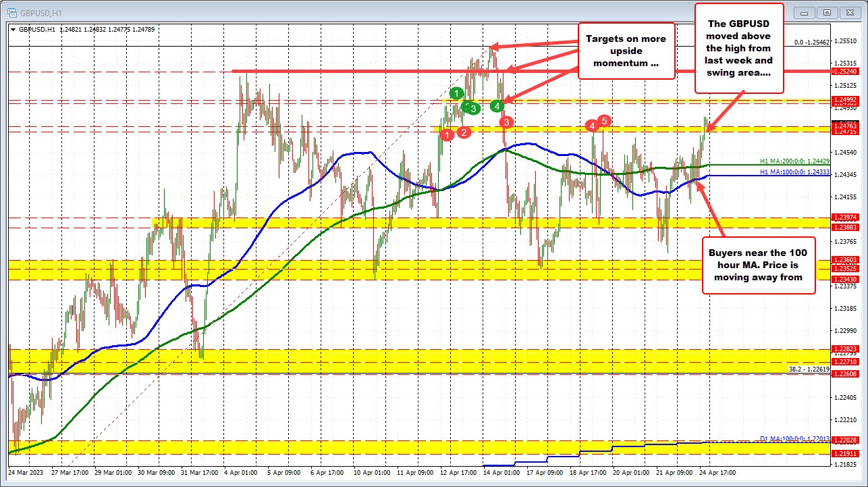The image size is (868, 487).
Task: Click the 1.23430 price tag on axis
Action: (844, 279)
